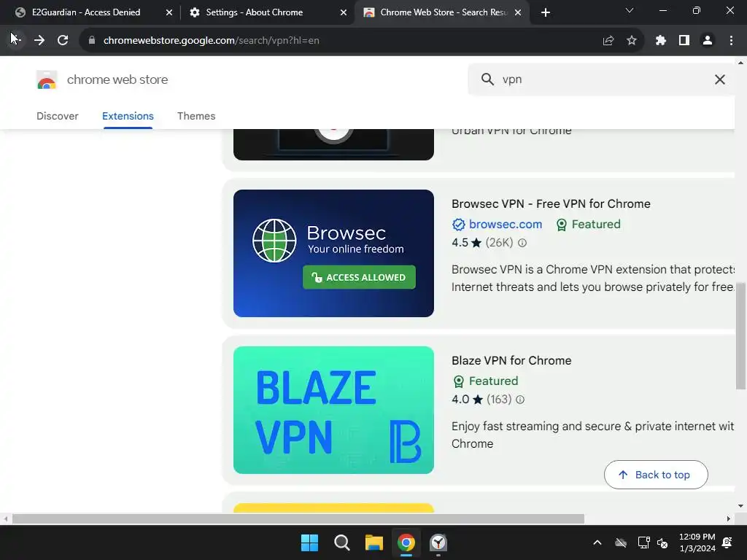Click the network status tray icon

click(643, 542)
